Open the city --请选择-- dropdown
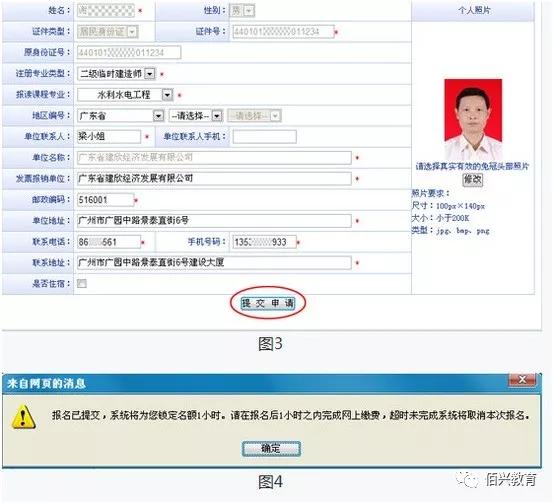Screen dimensions: 554x504 click(x=217, y=116)
